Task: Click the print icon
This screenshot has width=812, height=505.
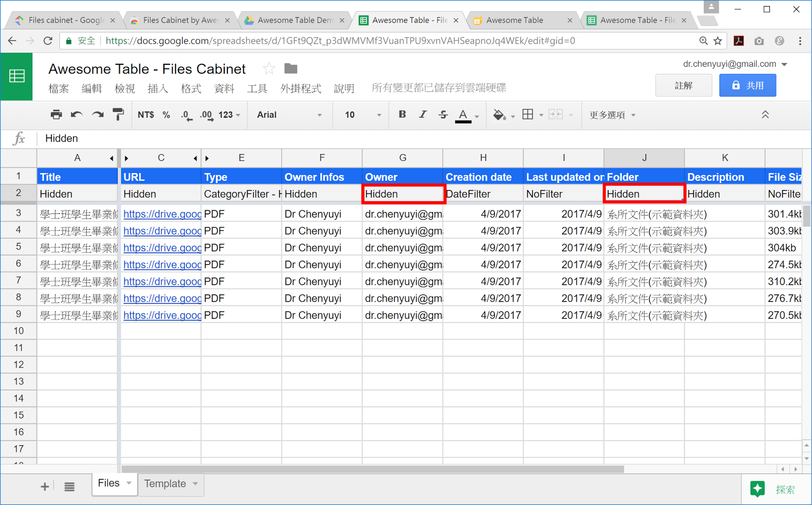Action: tap(56, 115)
